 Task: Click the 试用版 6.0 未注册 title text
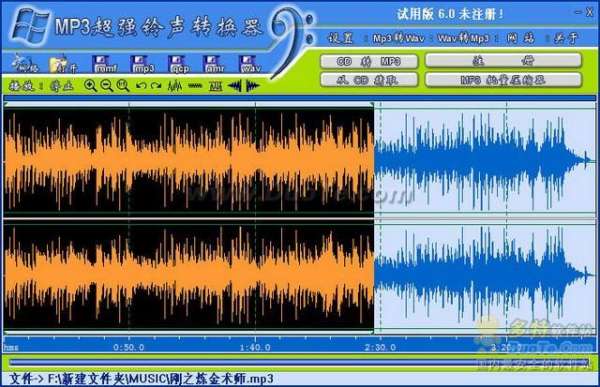[x=450, y=14]
